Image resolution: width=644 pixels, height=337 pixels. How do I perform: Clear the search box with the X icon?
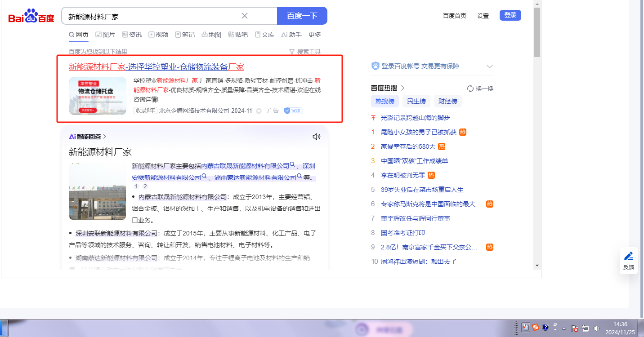click(245, 16)
